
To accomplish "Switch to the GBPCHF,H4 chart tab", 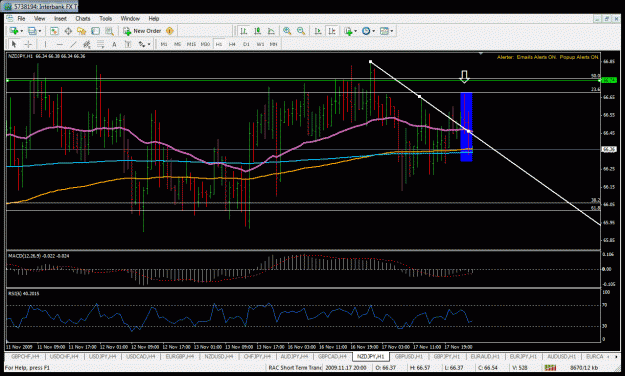I will tap(25, 356).
